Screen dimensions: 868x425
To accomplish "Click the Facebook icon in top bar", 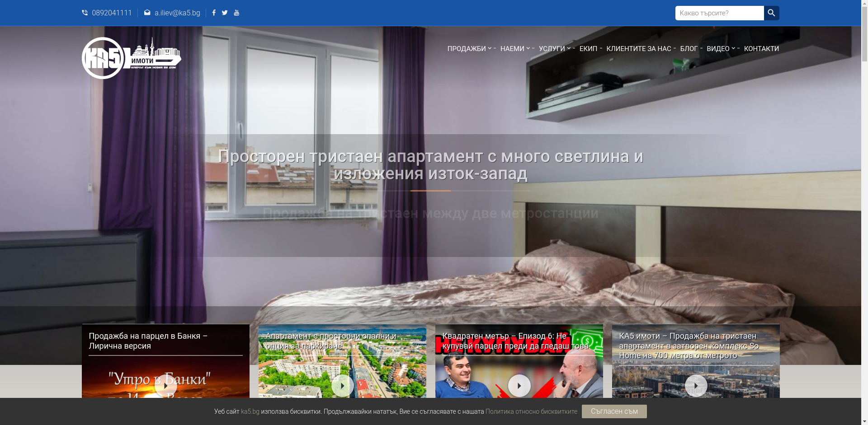I will point(214,13).
